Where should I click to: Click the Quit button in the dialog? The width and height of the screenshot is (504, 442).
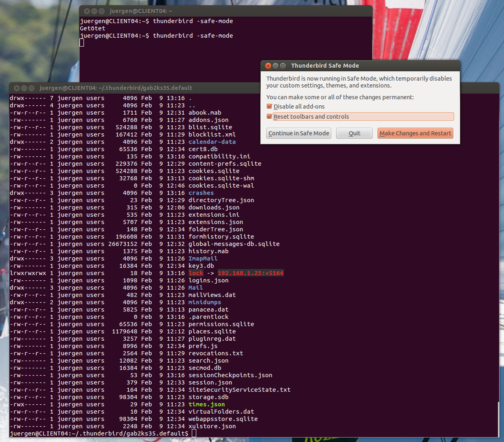pos(354,133)
